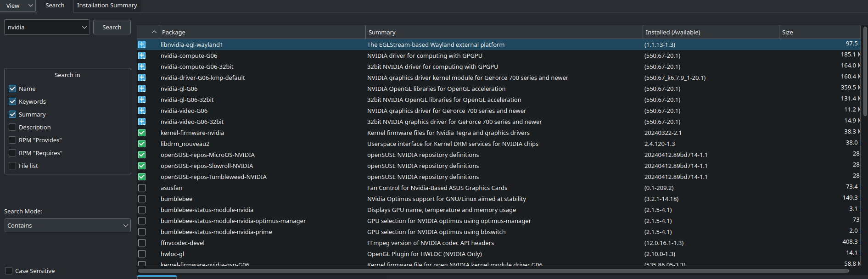
Task: Click the installed check icon for libdrm_nouveau2
Action: pos(142,144)
